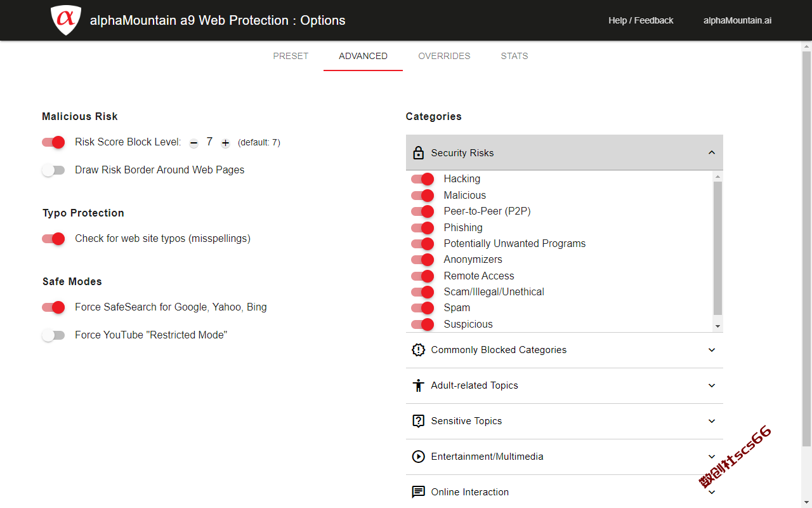Click the 'Safe Modes' section heading

[x=72, y=281]
